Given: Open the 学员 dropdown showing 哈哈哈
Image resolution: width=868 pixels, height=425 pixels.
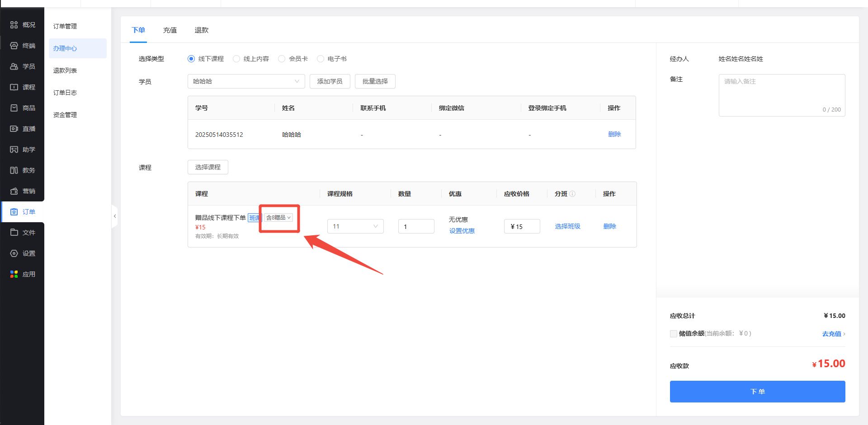Looking at the screenshot, I should [x=246, y=81].
